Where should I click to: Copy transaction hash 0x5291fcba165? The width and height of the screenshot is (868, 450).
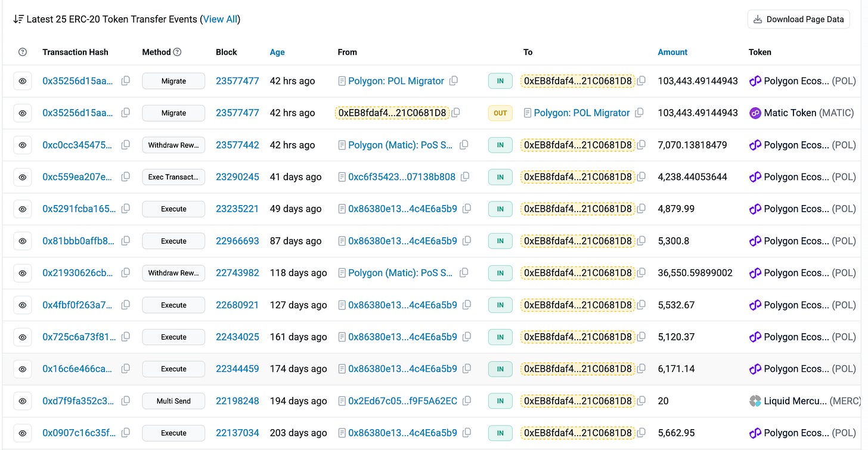click(x=126, y=209)
